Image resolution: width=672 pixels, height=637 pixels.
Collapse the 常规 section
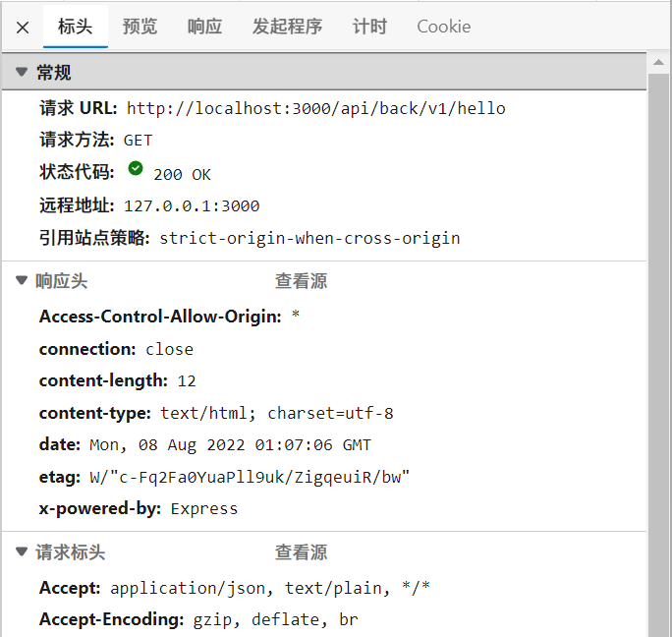tap(23, 73)
